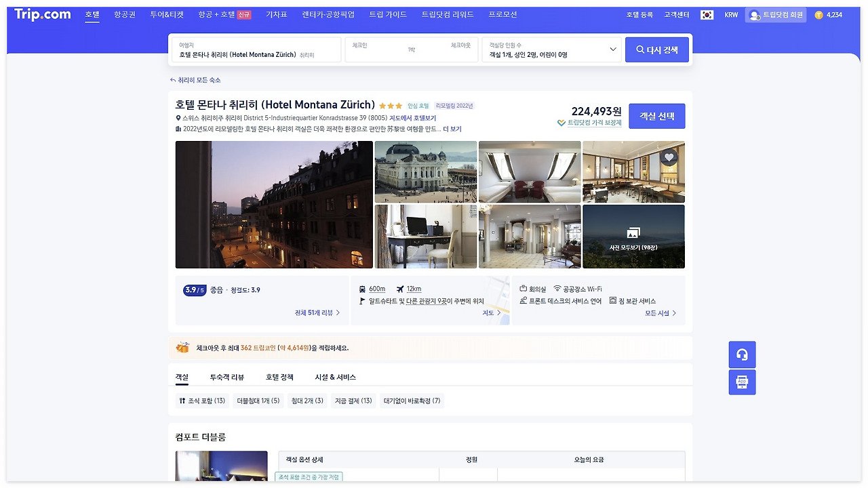This screenshot has width=868, height=488.
Task: Open the 고객센터 link
Action: 677,15
